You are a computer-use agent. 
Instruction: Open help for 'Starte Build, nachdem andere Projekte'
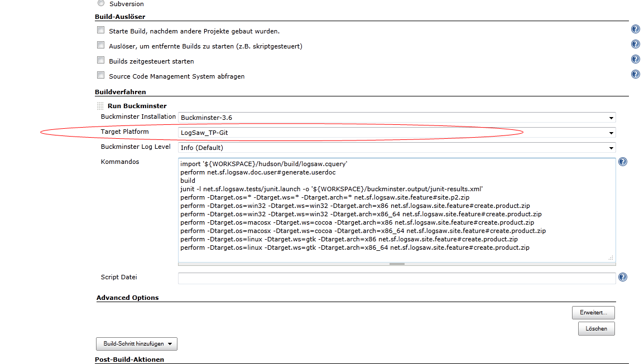(635, 29)
